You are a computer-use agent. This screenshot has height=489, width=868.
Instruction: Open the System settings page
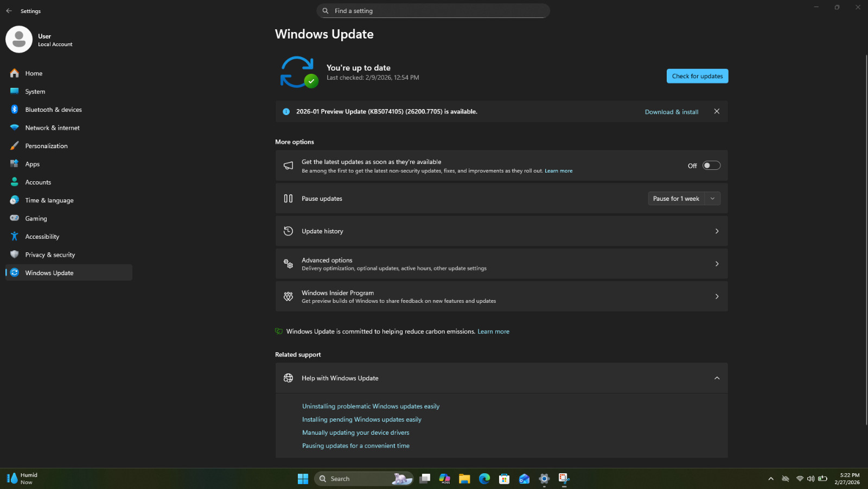point(69,92)
